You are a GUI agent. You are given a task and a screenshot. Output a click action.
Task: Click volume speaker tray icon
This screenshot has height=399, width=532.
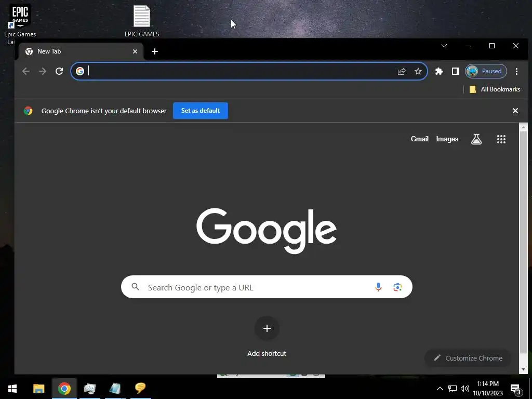[465, 389]
